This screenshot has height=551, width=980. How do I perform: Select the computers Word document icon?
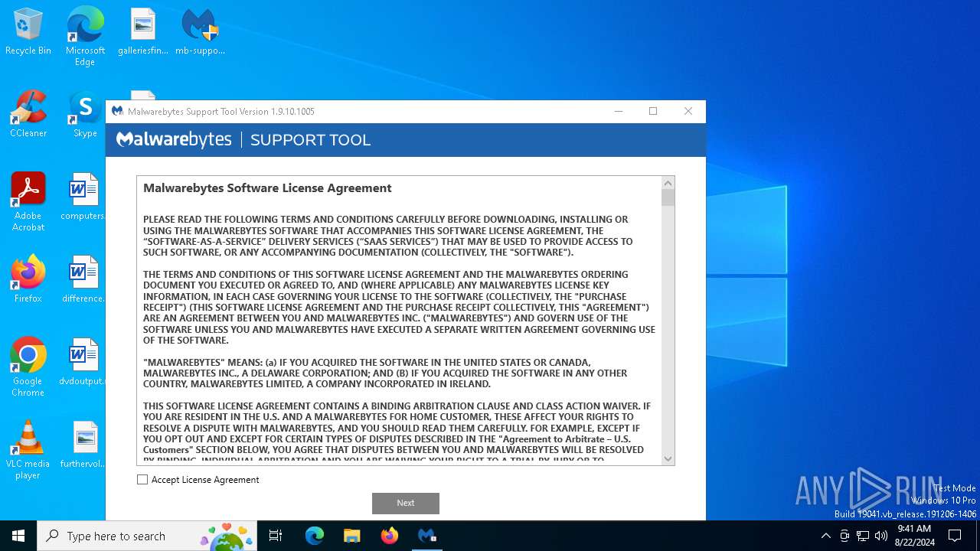pyautogui.click(x=83, y=197)
